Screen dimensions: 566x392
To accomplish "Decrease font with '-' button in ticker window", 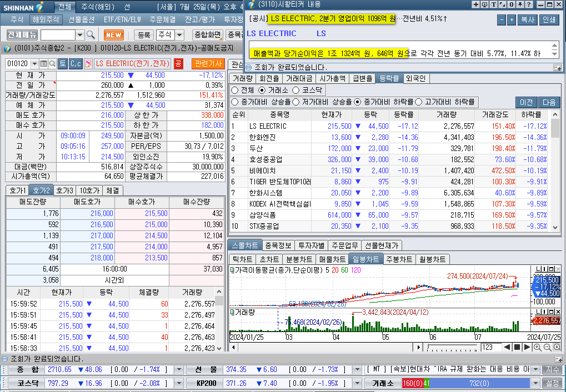I will 502,20.
